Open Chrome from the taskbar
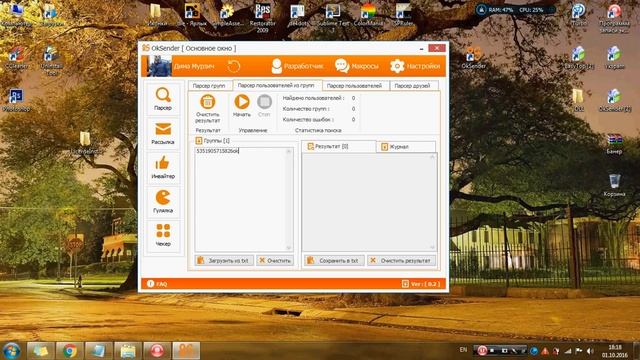The image size is (640, 360). pyautogui.click(x=69, y=351)
